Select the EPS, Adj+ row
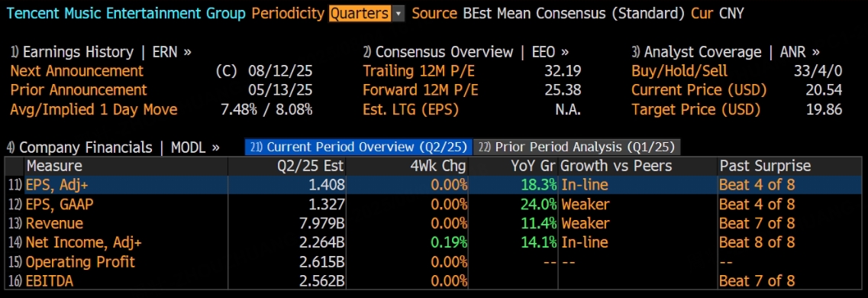Screen dimensions: 868x298 click(x=434, y=185)
